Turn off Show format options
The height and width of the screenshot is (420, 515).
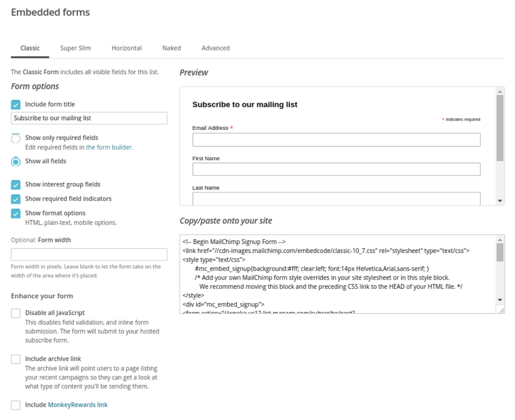click(16, 213)
